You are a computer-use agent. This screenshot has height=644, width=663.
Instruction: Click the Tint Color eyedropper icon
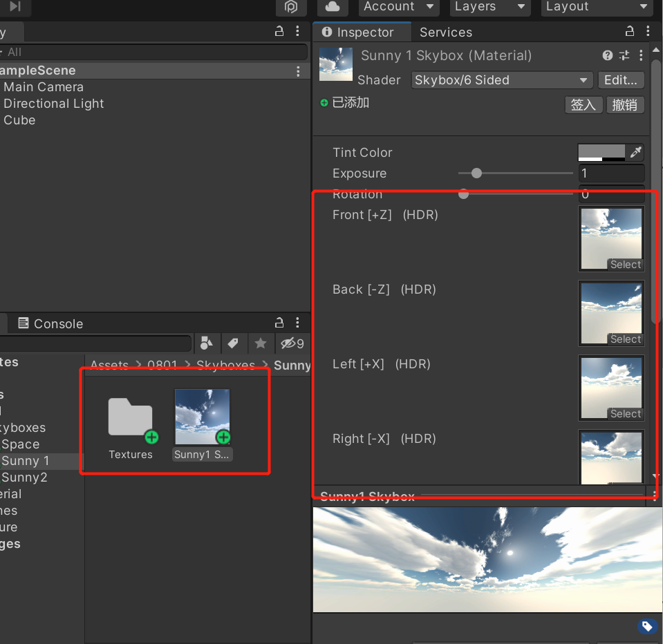[635, 152]
